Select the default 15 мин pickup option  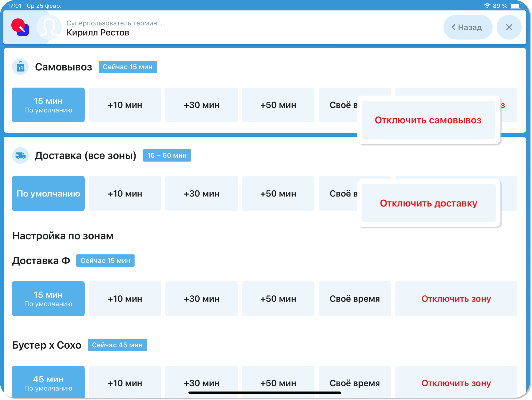pos(48,105)
